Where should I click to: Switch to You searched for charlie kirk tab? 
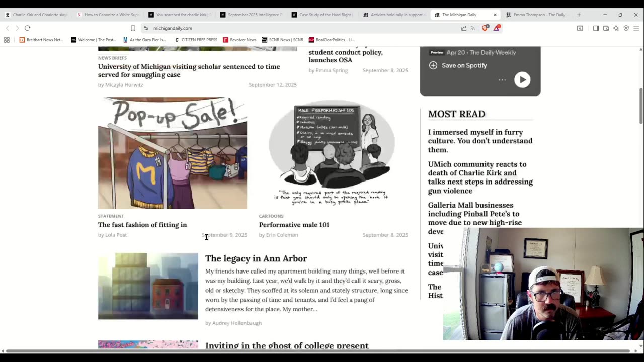tap(180, 15)
